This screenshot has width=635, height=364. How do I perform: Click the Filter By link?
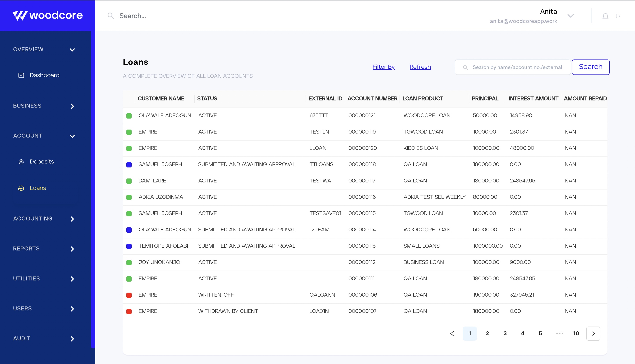[x=383, y=67]
